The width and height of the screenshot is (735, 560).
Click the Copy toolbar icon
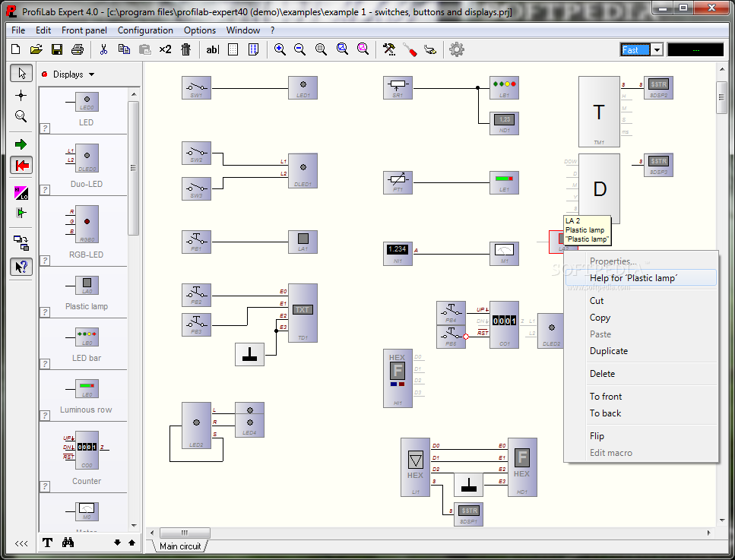pyautogui.click(x=124, y=49)
